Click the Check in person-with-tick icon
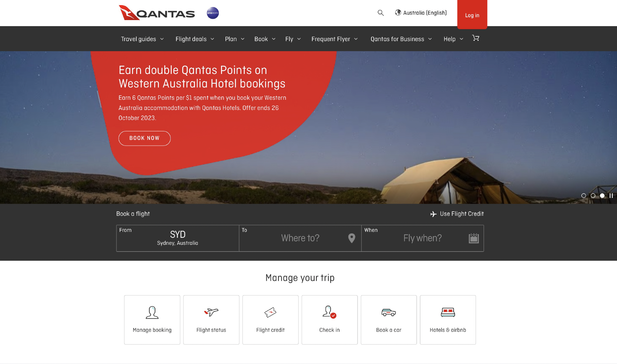This screenshot has width=617, height=364. point(330,312)
